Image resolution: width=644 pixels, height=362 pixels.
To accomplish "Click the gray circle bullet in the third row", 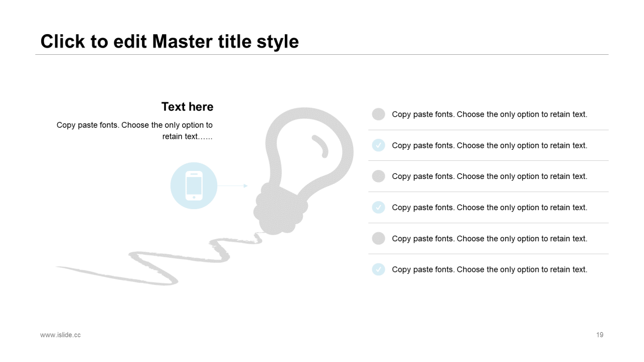I will pos(378,176).
